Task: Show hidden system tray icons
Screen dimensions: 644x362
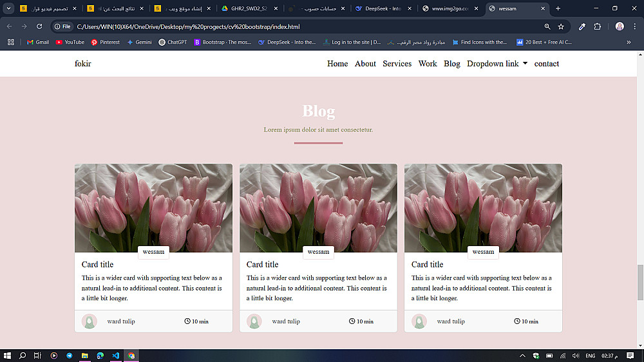Action: click(522, 356)
